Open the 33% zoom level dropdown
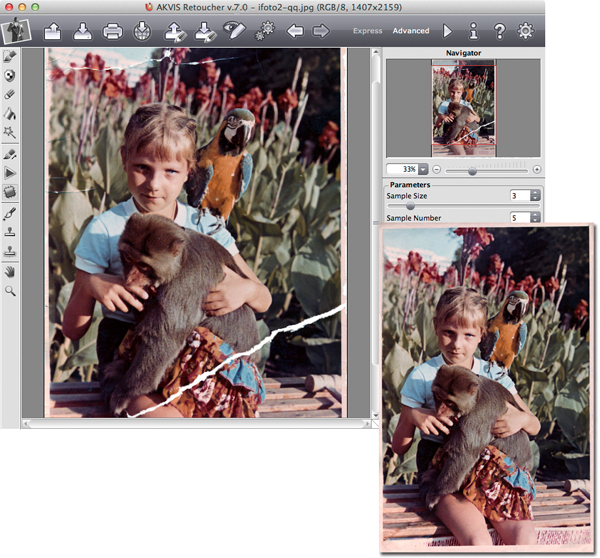 point(407,170)
